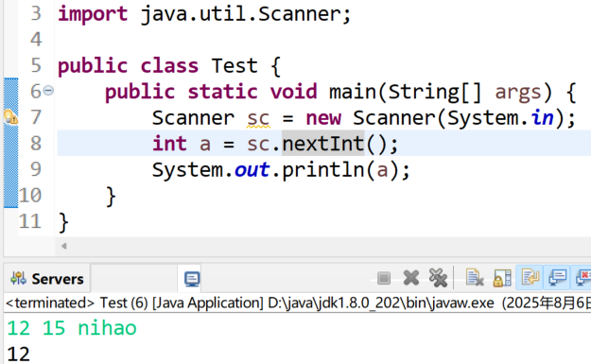The image size is (591, 364).
Task: Click the 'static' keyword on line 6
Action: tap(222, 92)
